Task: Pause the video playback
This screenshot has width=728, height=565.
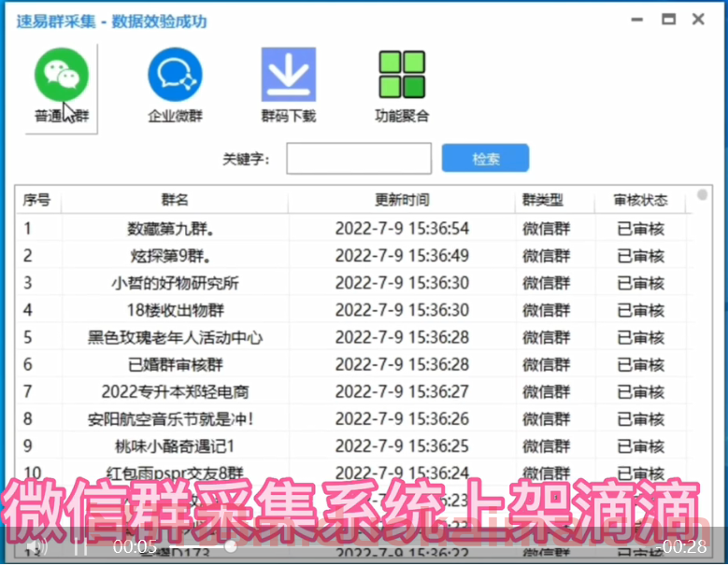Action: (80, 547)
